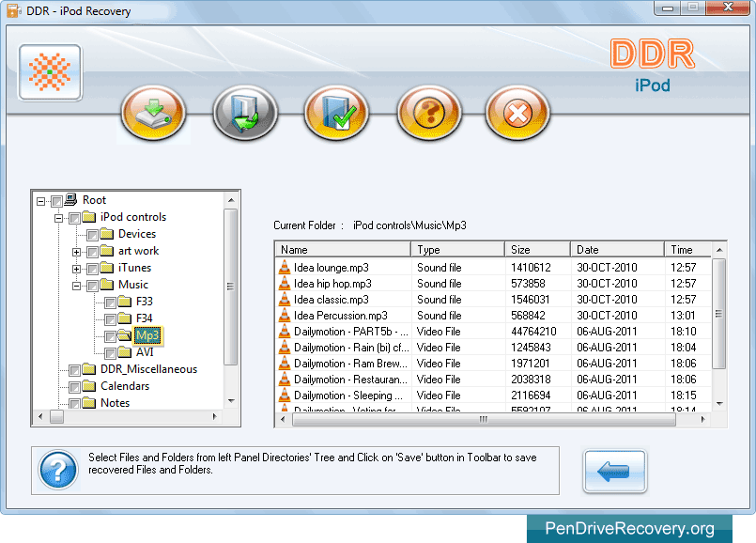
Task: Expand the iTunes folder node
Action: click(76, 269)
